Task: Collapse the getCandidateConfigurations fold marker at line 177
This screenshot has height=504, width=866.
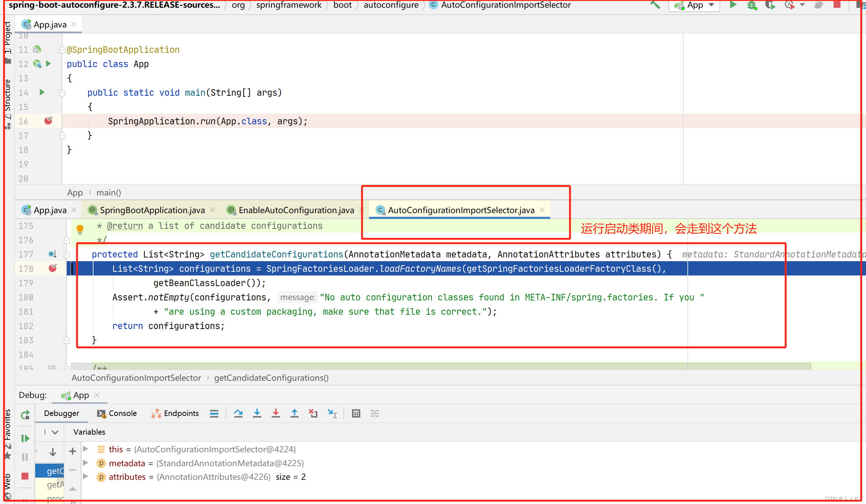Action: point(67,254)
